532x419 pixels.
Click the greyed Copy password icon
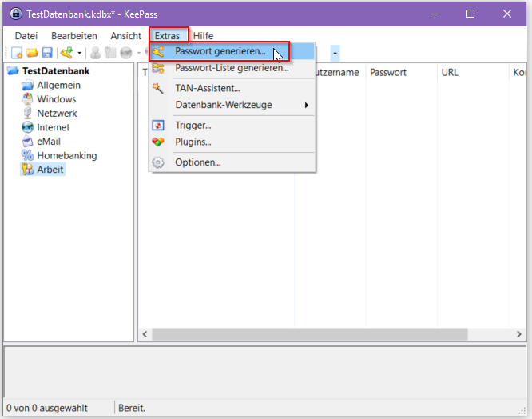point(110,53)
